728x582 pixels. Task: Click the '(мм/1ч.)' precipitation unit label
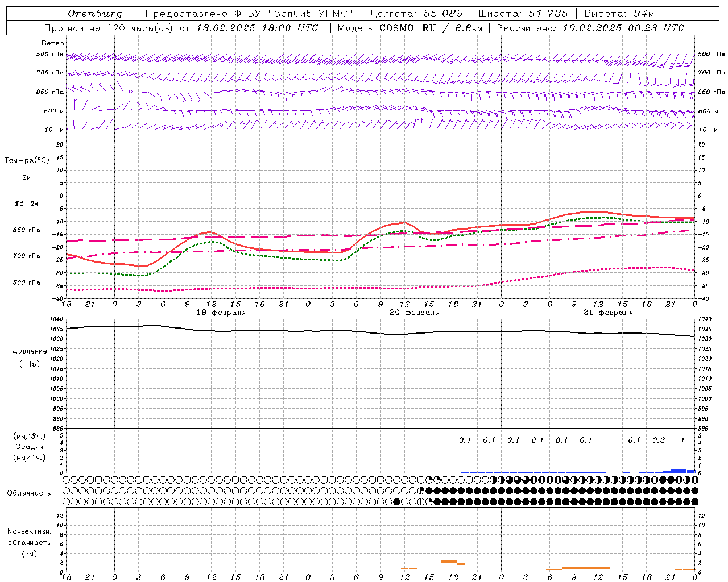click(30, 458)
